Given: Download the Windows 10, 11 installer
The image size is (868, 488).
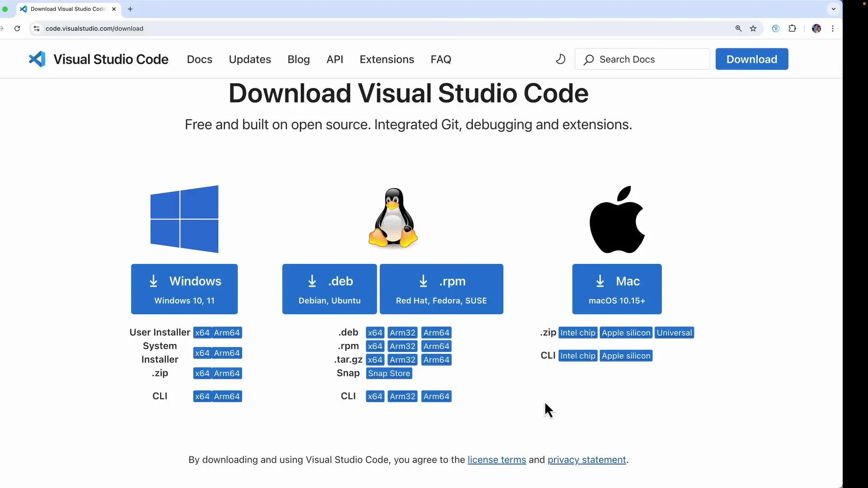Looking at the screenshot, I should point(184,289).
